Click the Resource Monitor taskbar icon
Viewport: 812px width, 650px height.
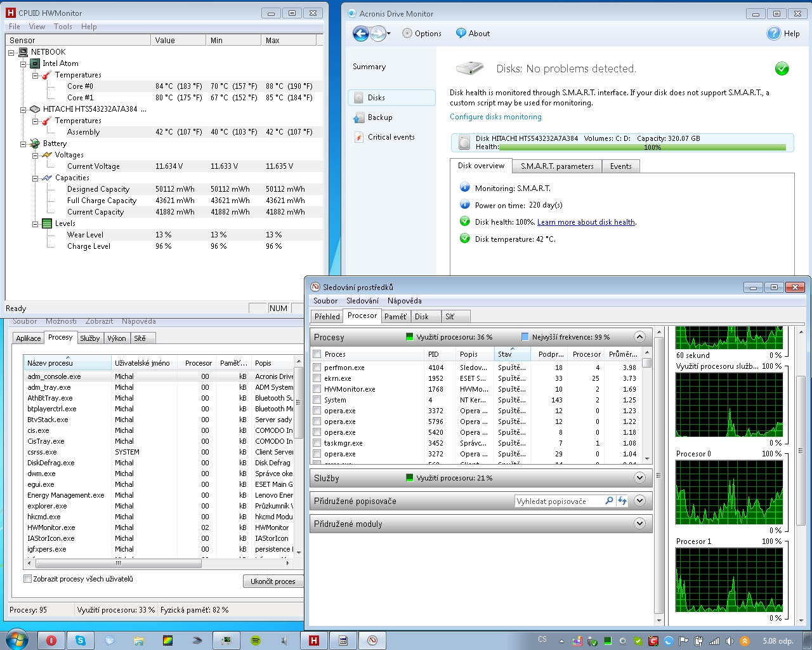click(x=372, y=640)
